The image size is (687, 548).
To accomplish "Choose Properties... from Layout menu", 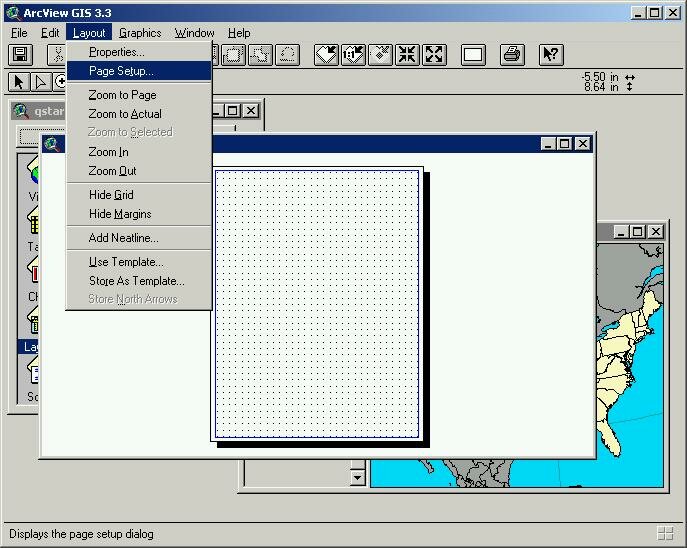I will click(x=139, y=52).
